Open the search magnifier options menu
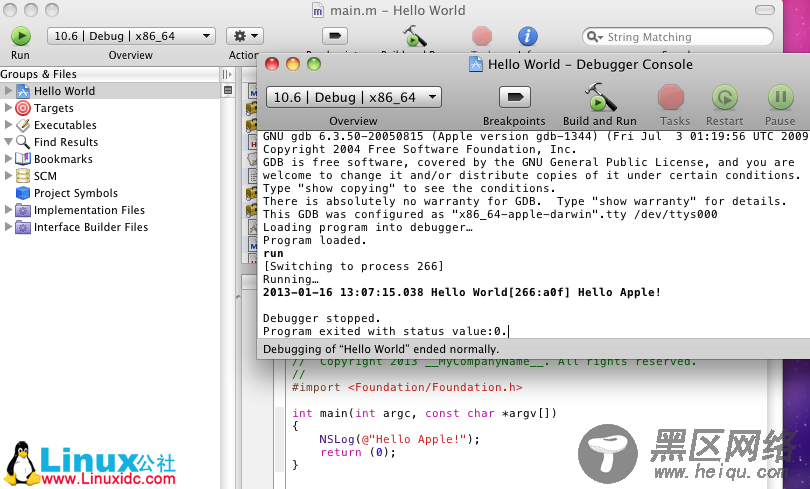This screenshot has height=489, width=810. pos(595,37)
